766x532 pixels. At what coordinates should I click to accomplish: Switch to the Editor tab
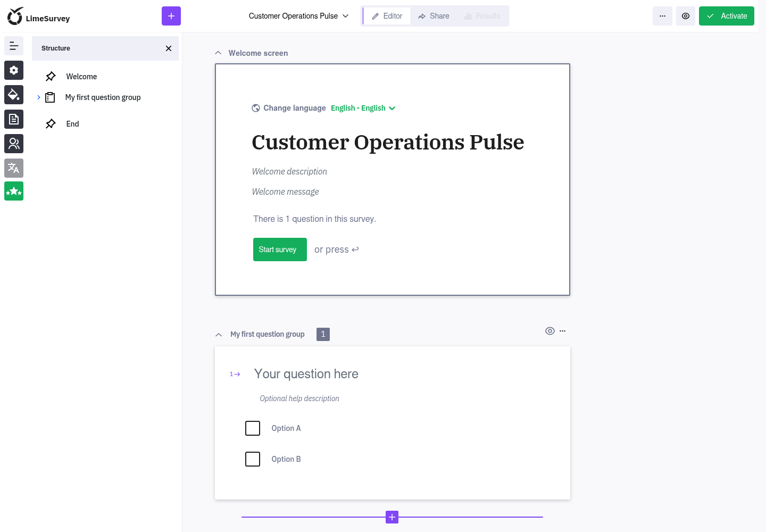(387, 16)
